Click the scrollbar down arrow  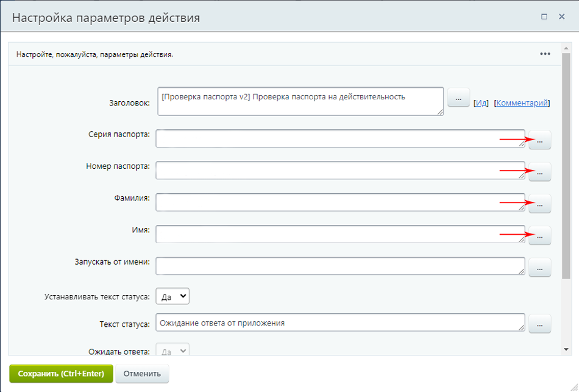566,349
